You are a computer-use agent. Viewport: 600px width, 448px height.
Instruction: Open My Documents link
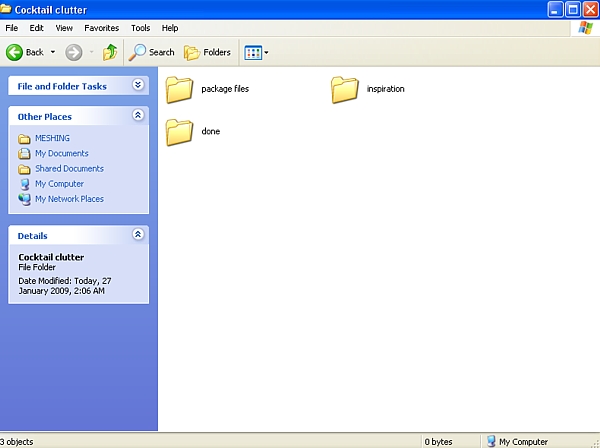[x=61, y=154]
